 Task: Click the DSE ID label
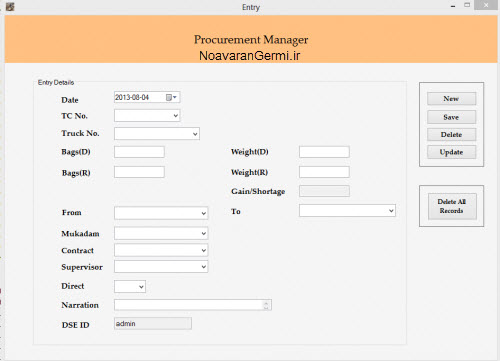(75, 325)
